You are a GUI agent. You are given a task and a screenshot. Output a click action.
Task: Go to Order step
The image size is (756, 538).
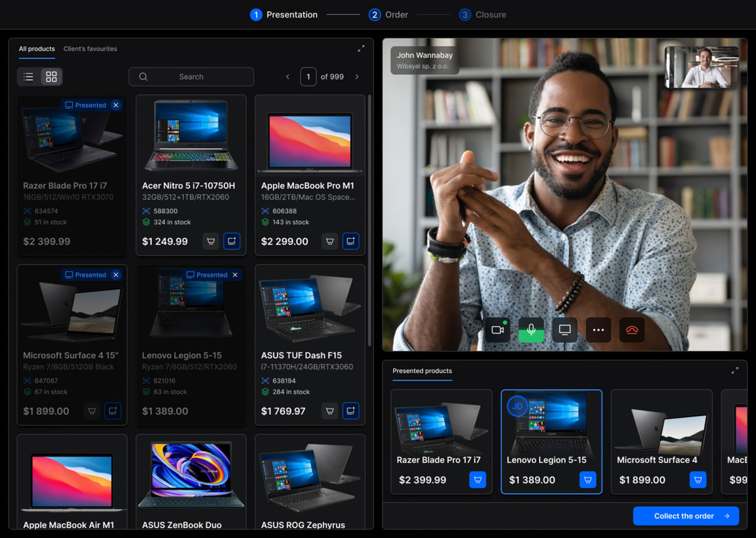tap(388, 15)
